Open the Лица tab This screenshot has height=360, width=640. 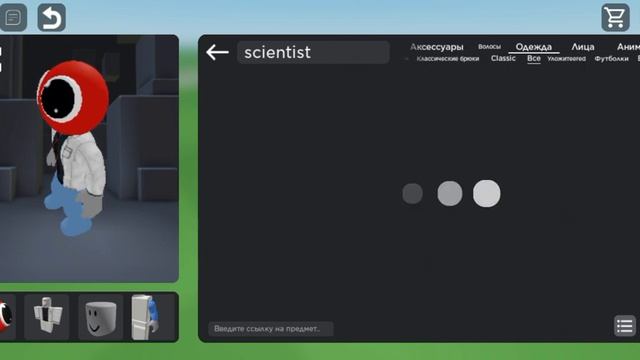(x=582, y=47)
